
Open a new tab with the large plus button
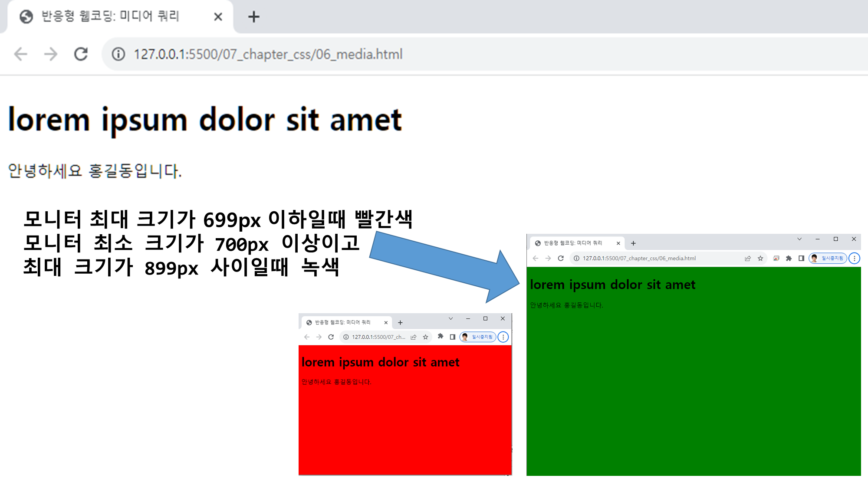click(x=253, y=17)
